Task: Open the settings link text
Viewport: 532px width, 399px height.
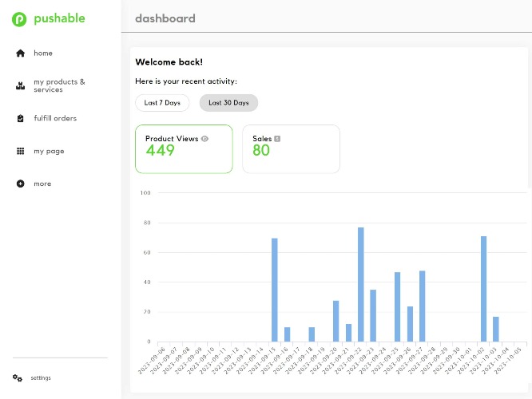Action: (41, 377)
